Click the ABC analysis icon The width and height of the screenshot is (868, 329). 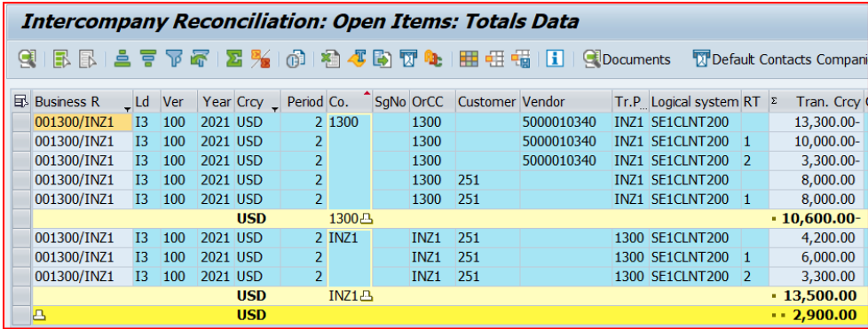[433, 59]
